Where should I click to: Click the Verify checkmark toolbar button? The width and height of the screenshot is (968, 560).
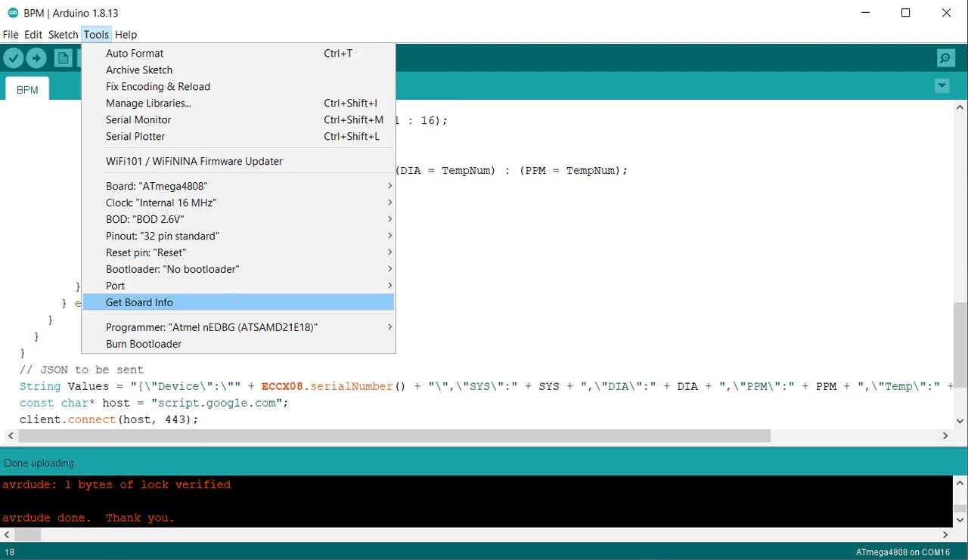click(x=14, y=58)
